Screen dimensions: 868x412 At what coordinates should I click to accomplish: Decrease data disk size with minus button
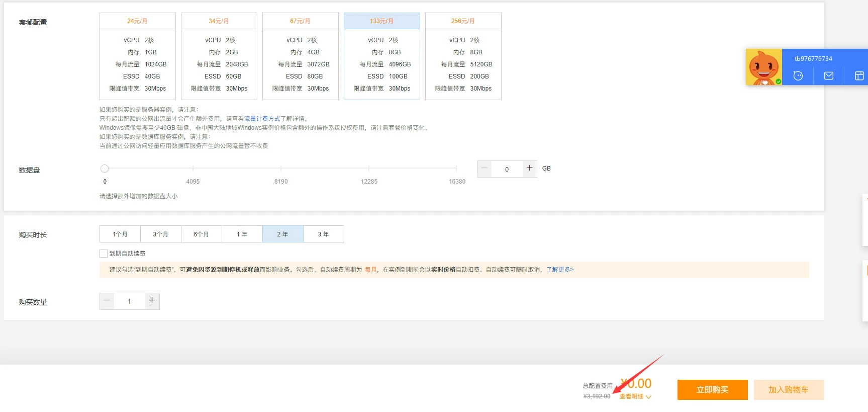(x=484, y=169)
